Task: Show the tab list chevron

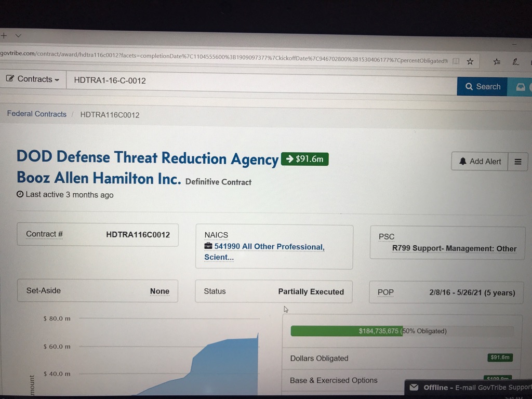Action: [18, 36]
